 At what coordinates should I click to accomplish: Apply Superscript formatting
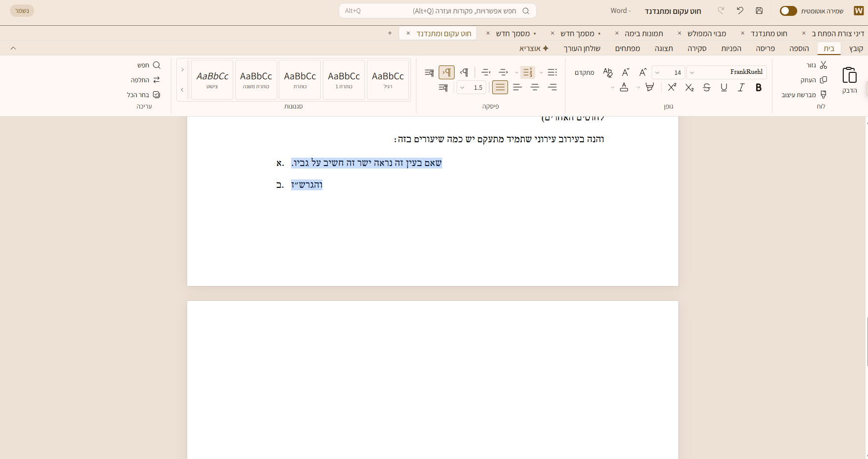(x=672, y=87)
